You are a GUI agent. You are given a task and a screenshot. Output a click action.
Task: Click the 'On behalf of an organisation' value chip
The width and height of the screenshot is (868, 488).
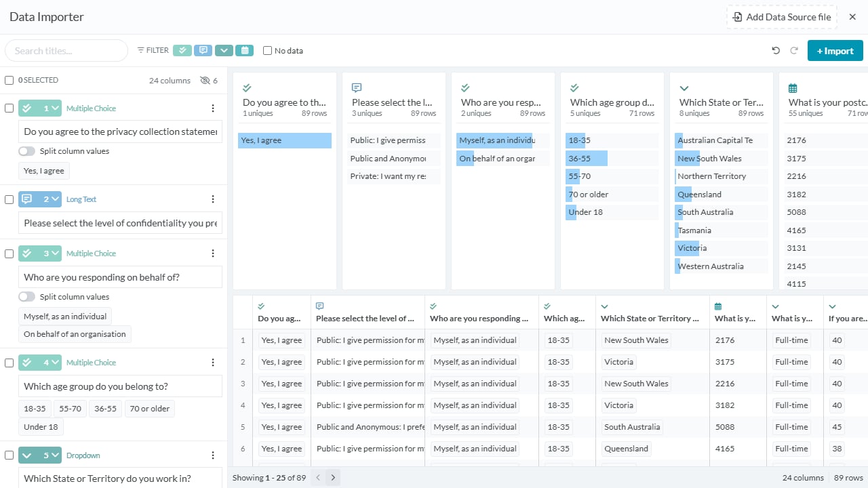pos(75,334)
